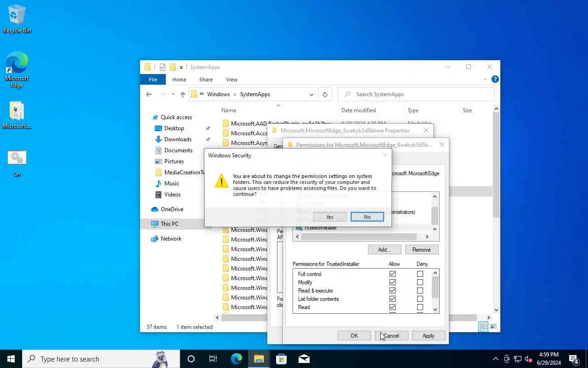Go back using Explorer's back arrow
588x368 pixels.
click(149, 94)
